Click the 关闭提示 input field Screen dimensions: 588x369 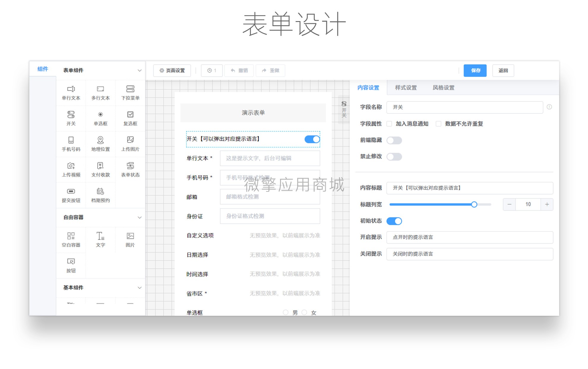point(470,254)
